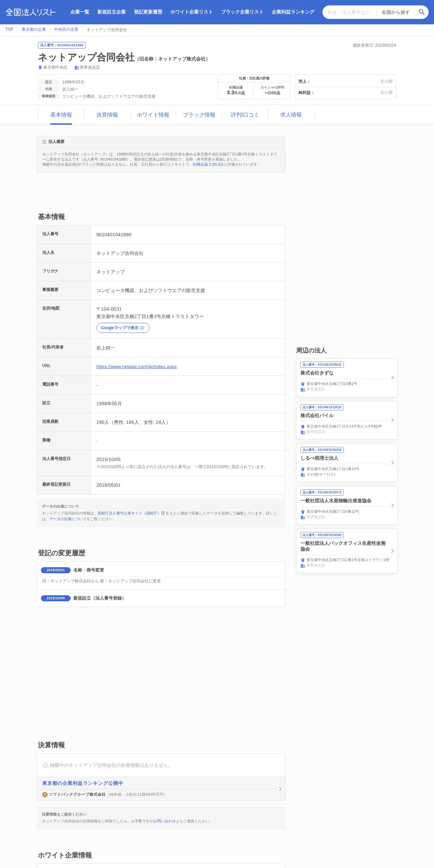This screenshot has height=868, width=434.
Task: Open 株式会社パイル card chevron
Action: coord(392,420)
